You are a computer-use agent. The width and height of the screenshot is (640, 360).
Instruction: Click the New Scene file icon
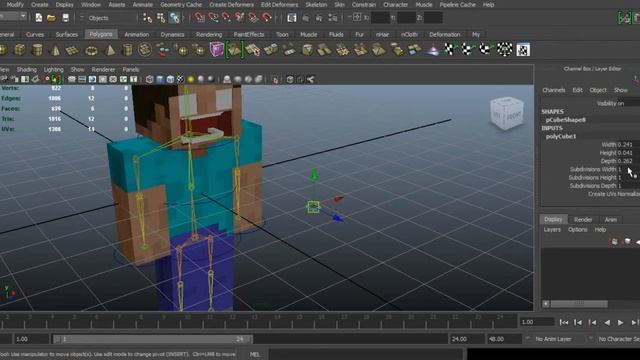point(38,18)
